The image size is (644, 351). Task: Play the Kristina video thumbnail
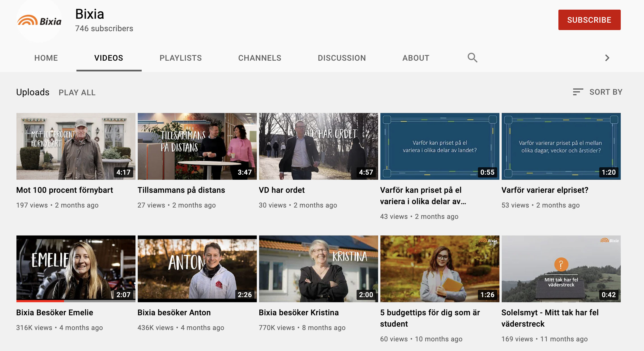[x=319, y=269]
